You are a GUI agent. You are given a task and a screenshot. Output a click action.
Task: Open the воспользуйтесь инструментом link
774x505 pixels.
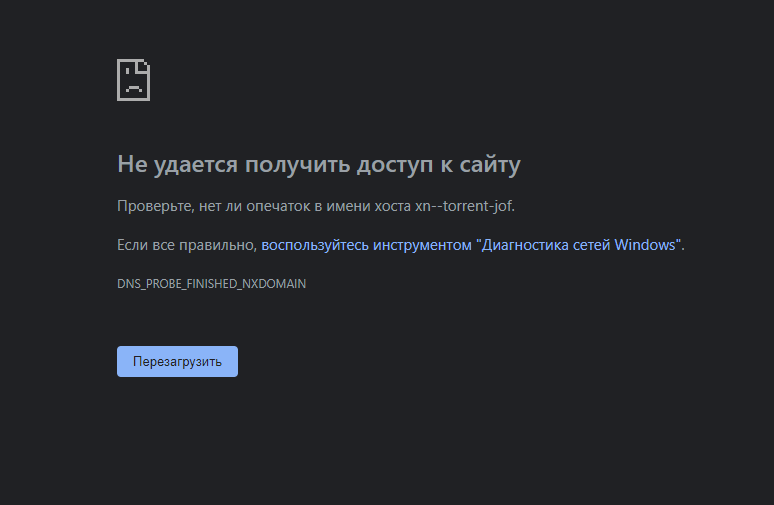coord(366,245)
